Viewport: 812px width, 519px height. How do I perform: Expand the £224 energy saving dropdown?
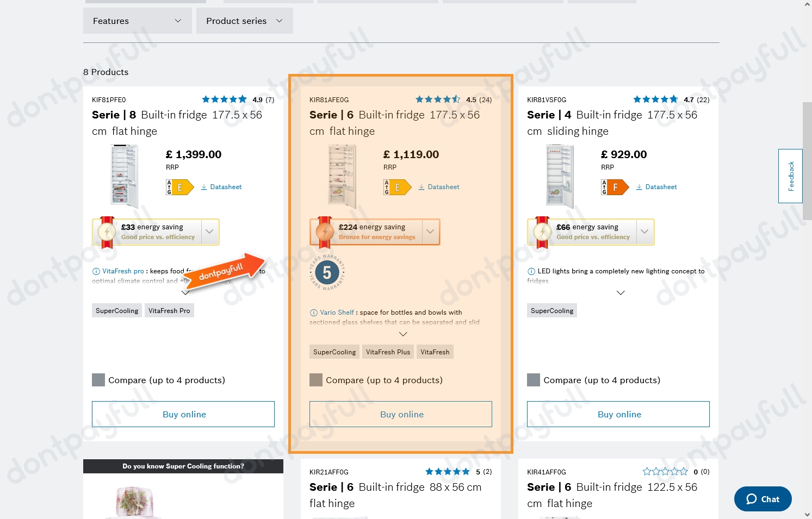(430, 232)
